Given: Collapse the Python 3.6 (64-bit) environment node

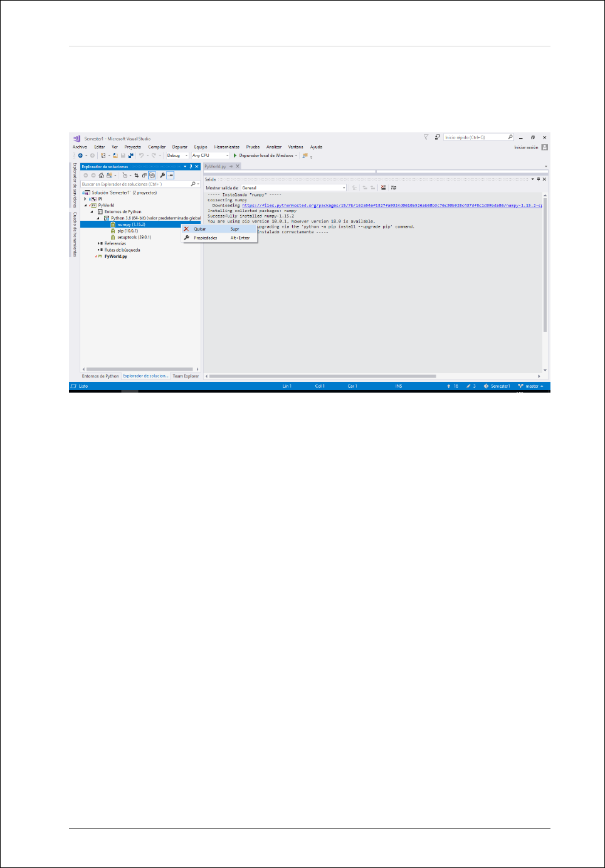Looking at the screenshot, I should [98, 218].
